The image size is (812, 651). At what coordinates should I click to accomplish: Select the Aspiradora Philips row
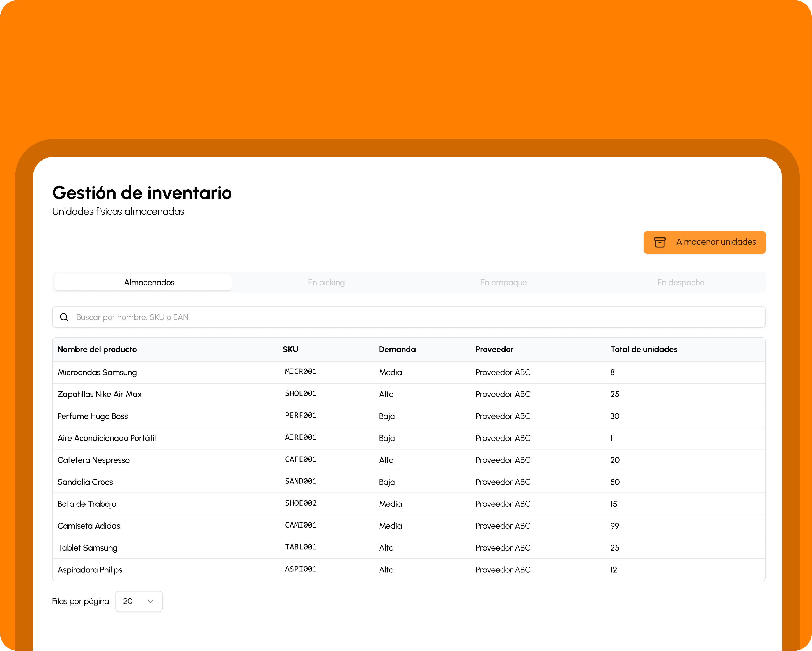[90, 570]
